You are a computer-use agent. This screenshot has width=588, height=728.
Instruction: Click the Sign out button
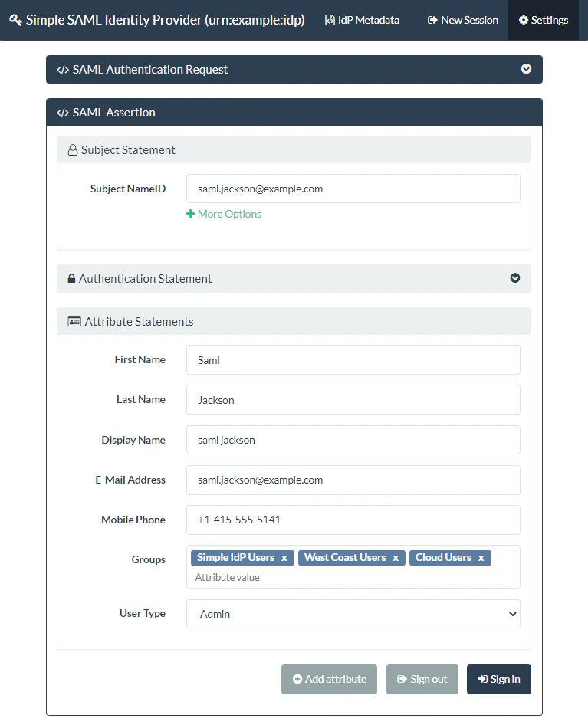point(422,679)
